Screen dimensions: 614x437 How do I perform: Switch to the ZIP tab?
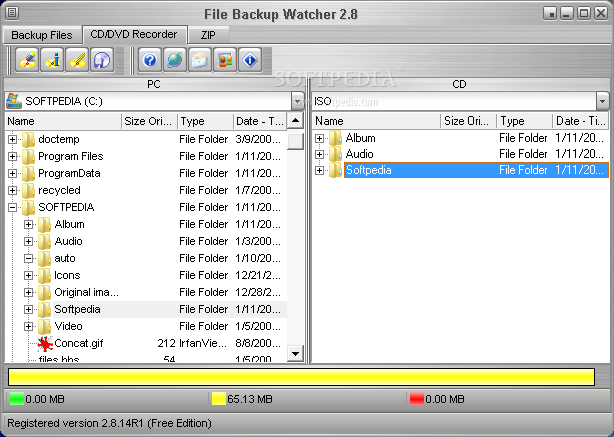coord(208,35)
